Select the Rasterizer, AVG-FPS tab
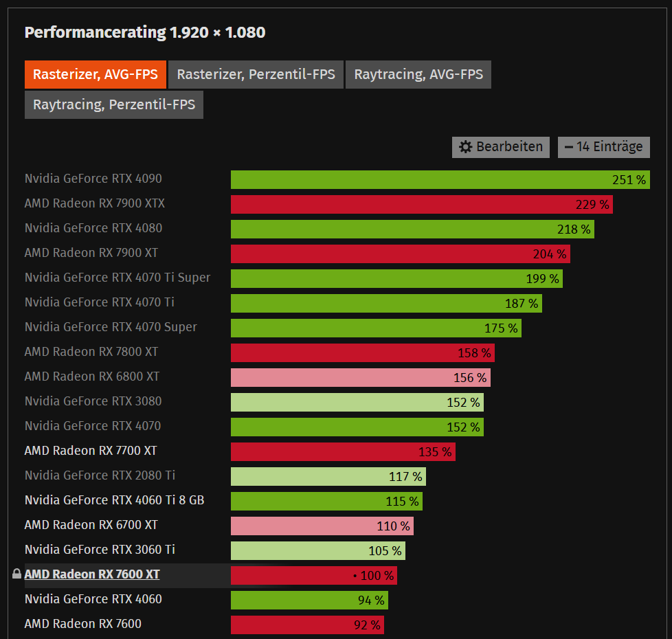This screenshot has width=672, height=639. click(x=96, y=75)
